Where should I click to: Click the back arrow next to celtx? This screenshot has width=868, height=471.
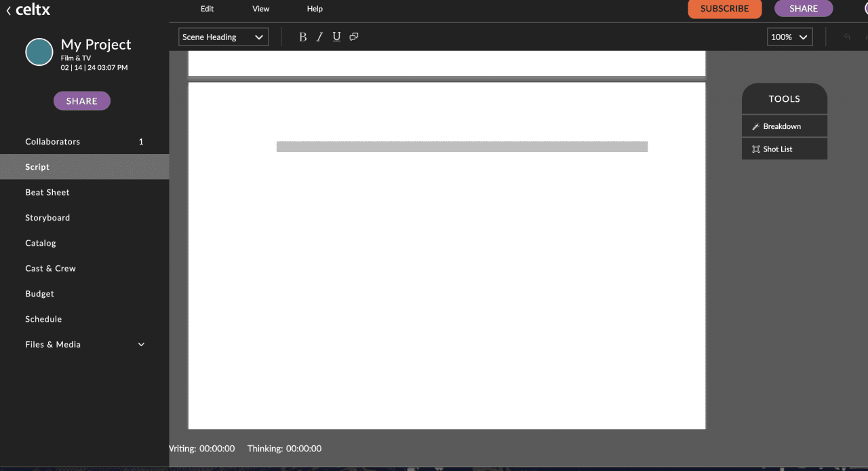pyautogui.click(x=7, y=10)
